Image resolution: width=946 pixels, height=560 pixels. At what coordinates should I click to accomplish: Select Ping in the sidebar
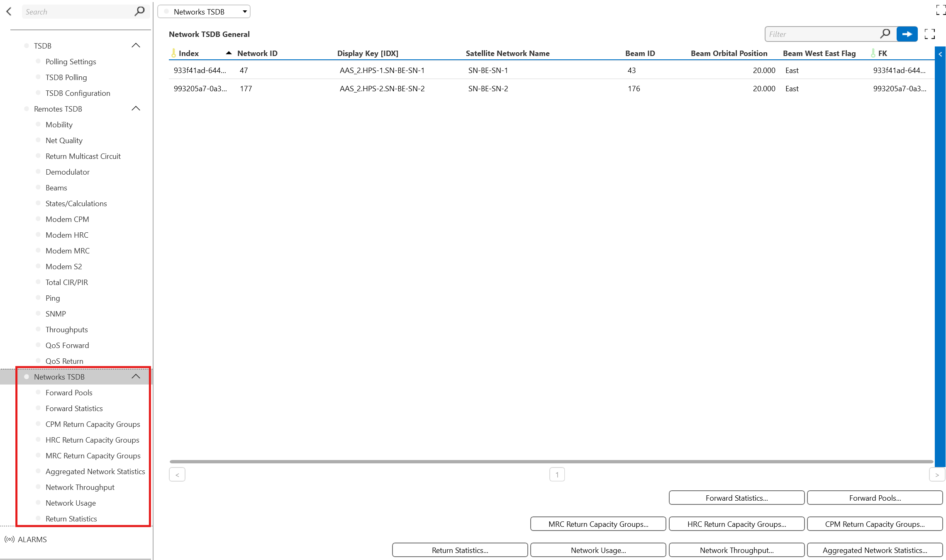(x=53, y=298)
